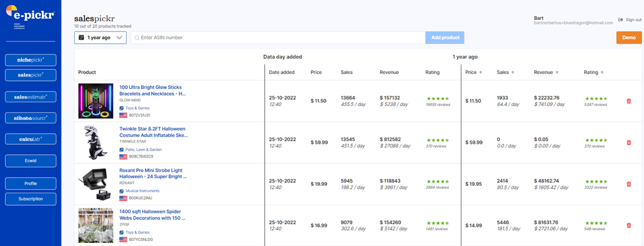Click US flag for B07ZV31J31

123,115
